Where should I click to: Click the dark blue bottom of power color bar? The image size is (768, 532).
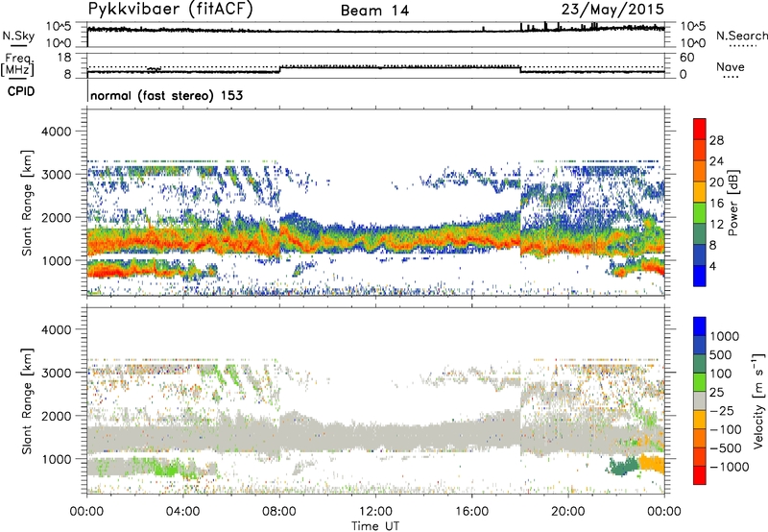pyautogui.click(x=700, y=276)
